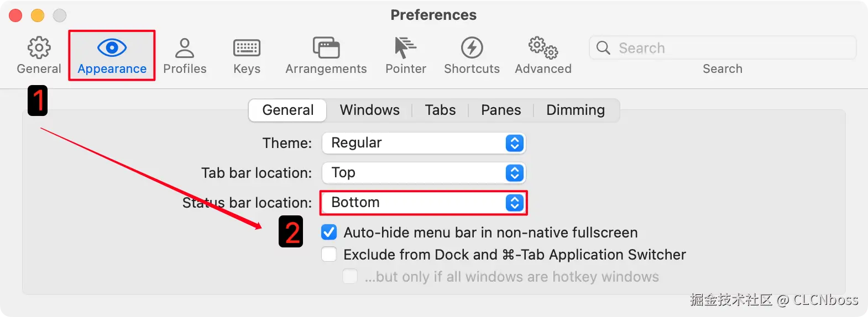Open the Tab bar location dropdown
Viewport: 868px width, 317px height.
423,173
